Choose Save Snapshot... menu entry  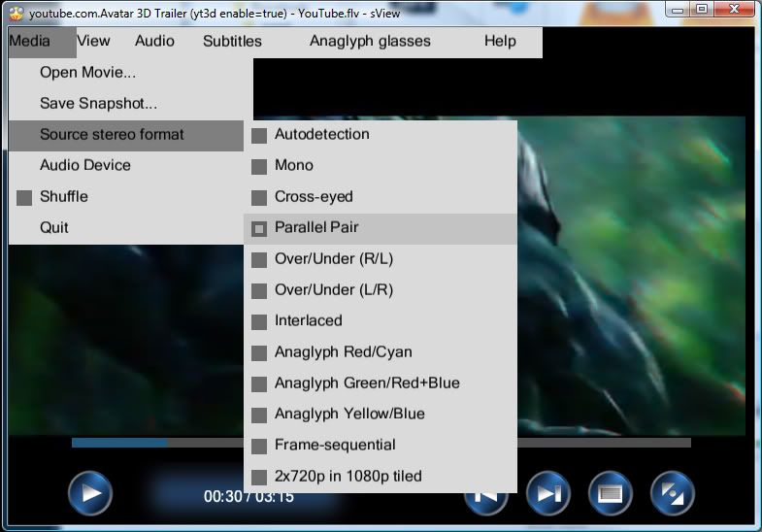pos(126,104)
